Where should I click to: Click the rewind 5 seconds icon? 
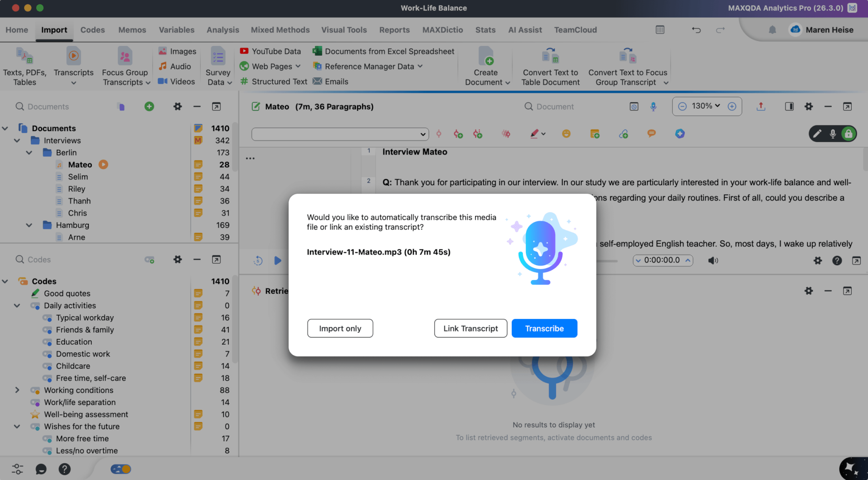pos(258,260)
